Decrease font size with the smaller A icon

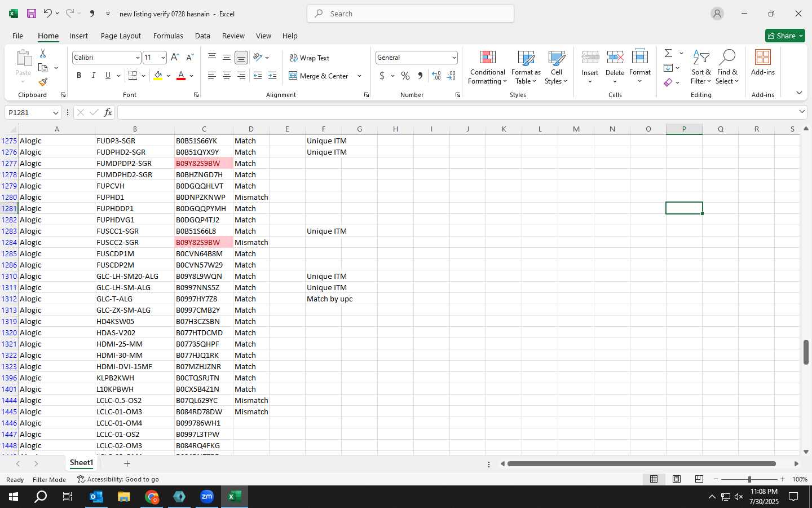(x=189, y=58)
